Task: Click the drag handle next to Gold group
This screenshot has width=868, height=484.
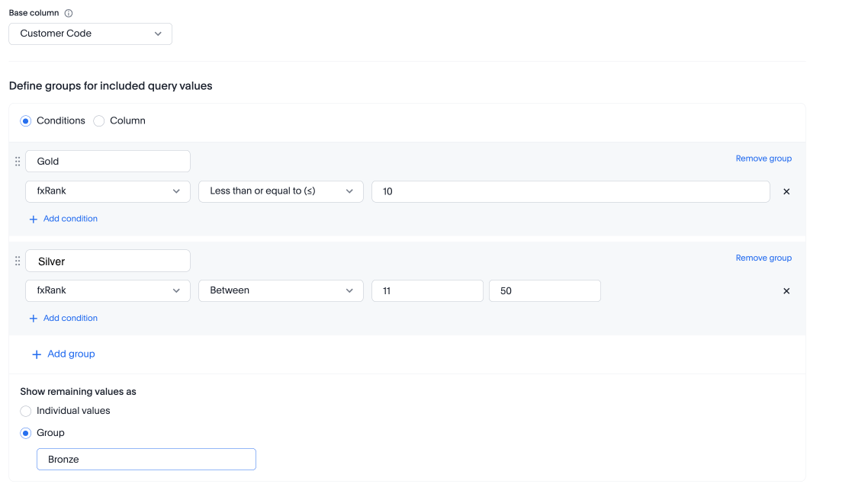Action: 18,161
